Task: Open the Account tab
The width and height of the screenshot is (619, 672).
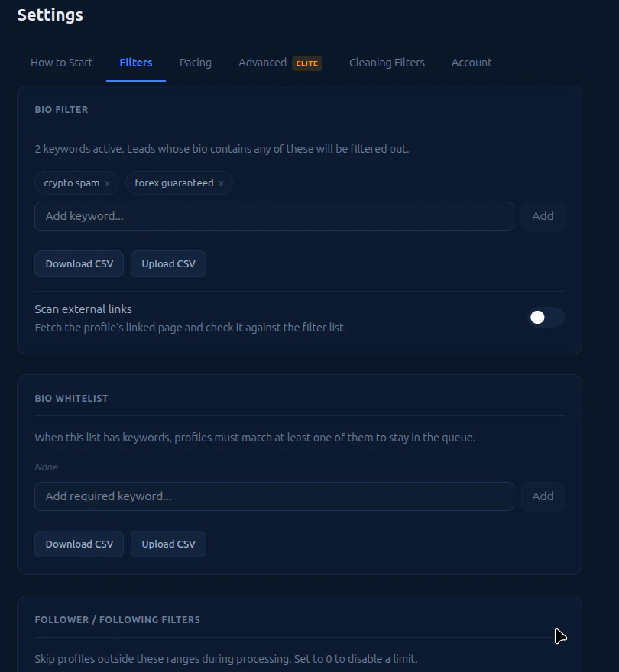Action: click(x=472, y=63)
